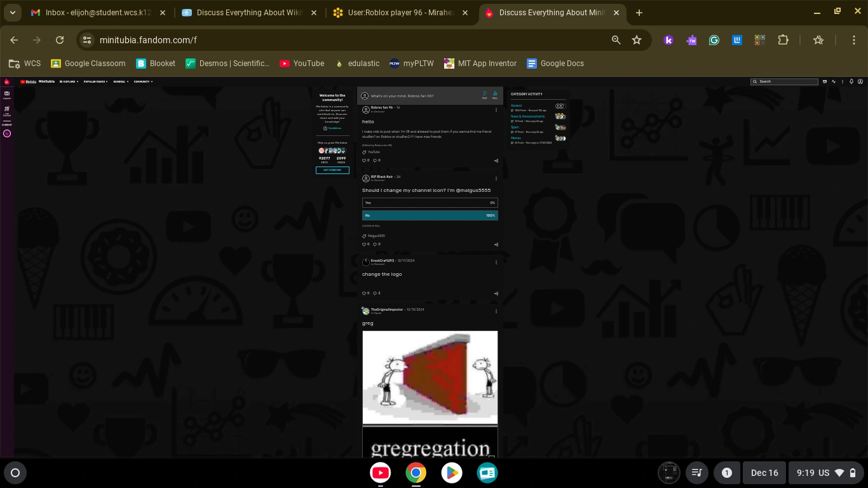868x488 pixels.
Task: Open the wiki notifications bell icon
Action: coord(851,81)
